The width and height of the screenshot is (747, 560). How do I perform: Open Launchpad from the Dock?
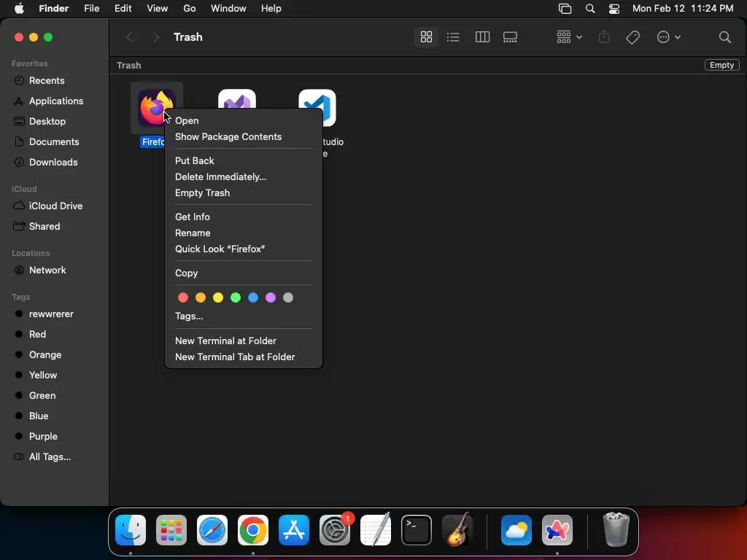(171, 530)
